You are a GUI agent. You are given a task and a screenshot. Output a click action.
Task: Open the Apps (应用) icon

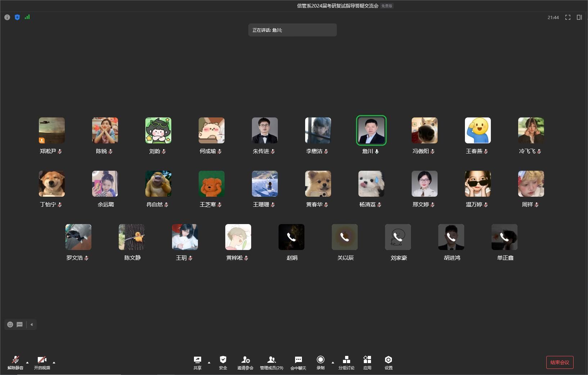[x=367, y=362]
